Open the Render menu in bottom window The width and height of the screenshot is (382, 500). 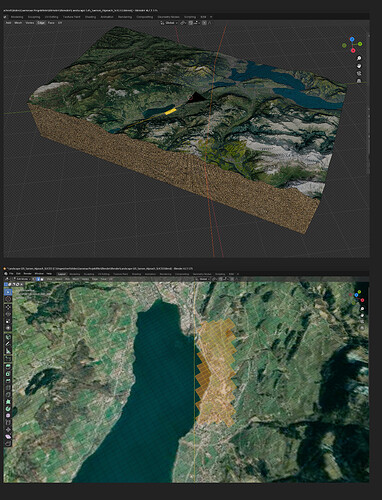tap(27, 274)
